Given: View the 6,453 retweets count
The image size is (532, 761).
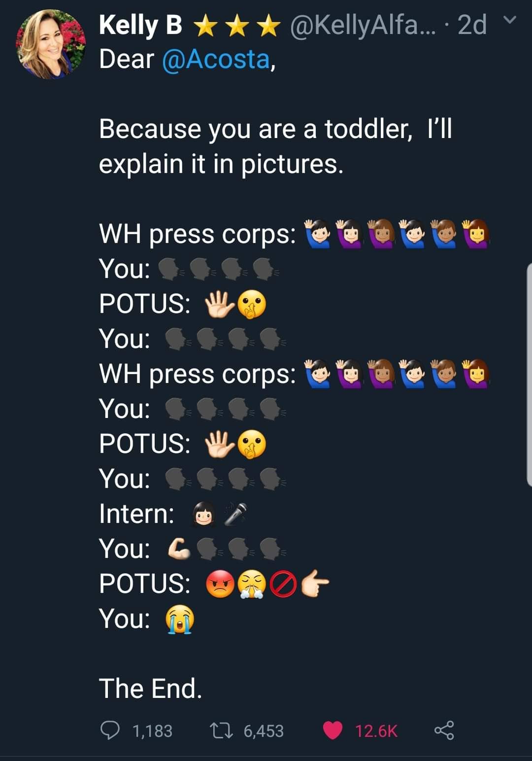Looking at the screenshot, I should pos(264,730).
